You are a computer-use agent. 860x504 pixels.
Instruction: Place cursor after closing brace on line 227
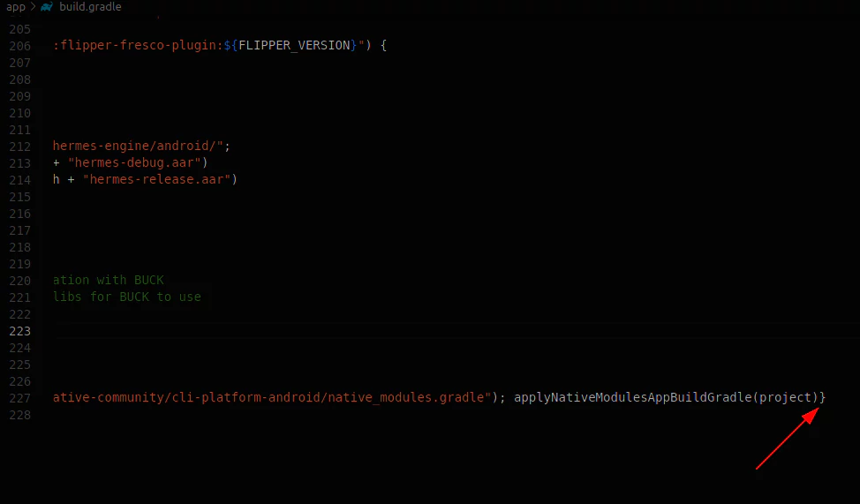[826, 397]
